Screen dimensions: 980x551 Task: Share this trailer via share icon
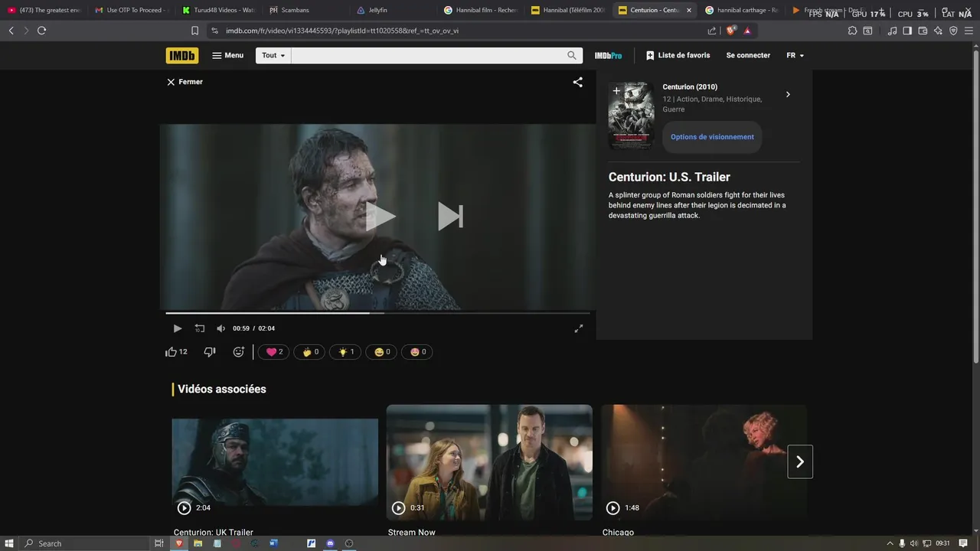click(578, 82)
